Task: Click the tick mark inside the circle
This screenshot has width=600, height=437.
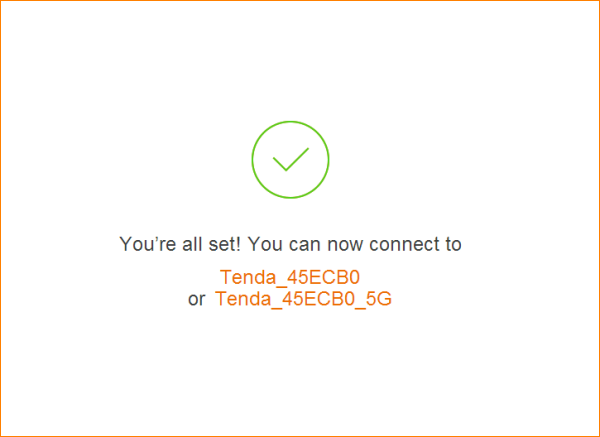Action: point(290,159)
